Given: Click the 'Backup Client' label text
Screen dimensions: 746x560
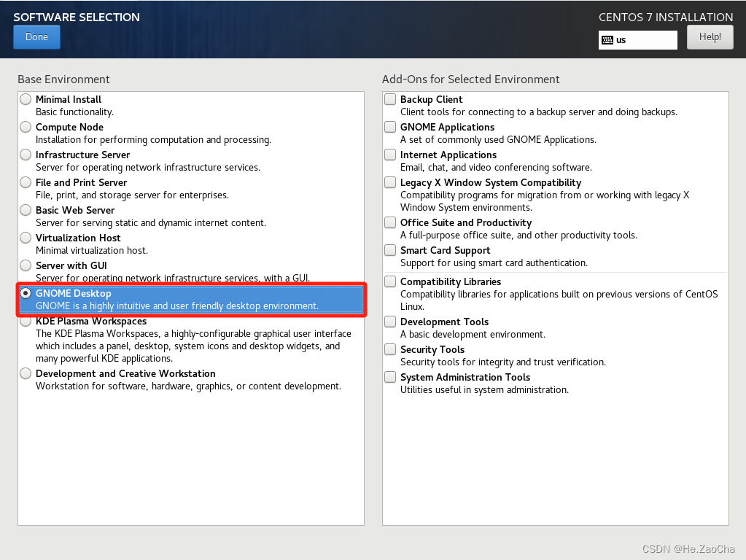Looking at the screenshot, I should point(432,99).
